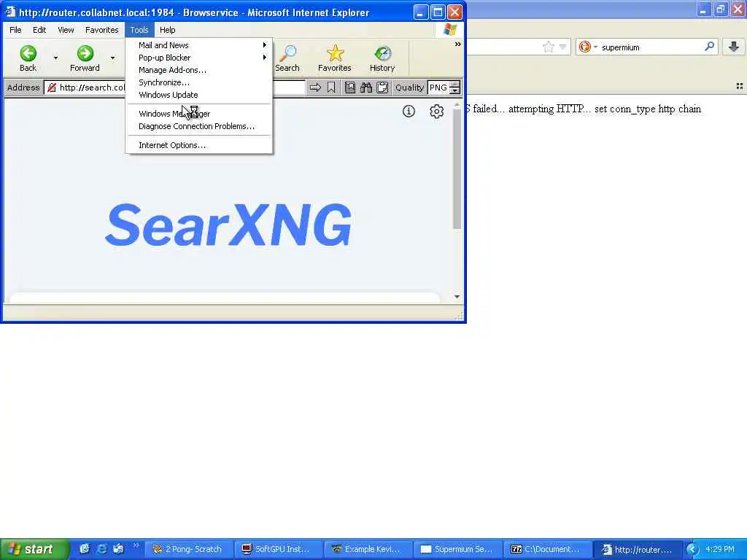Switch to the Supermium Se… taskbar button
The height and width of the screenshot is (560, 747).
458,549
